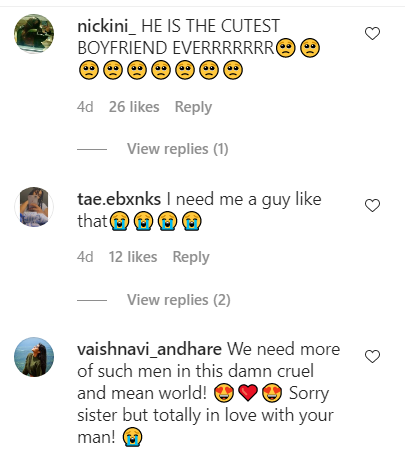405x465 pixels.
Task: Click the line beside View replies (2)
Action: pos(92,300)
